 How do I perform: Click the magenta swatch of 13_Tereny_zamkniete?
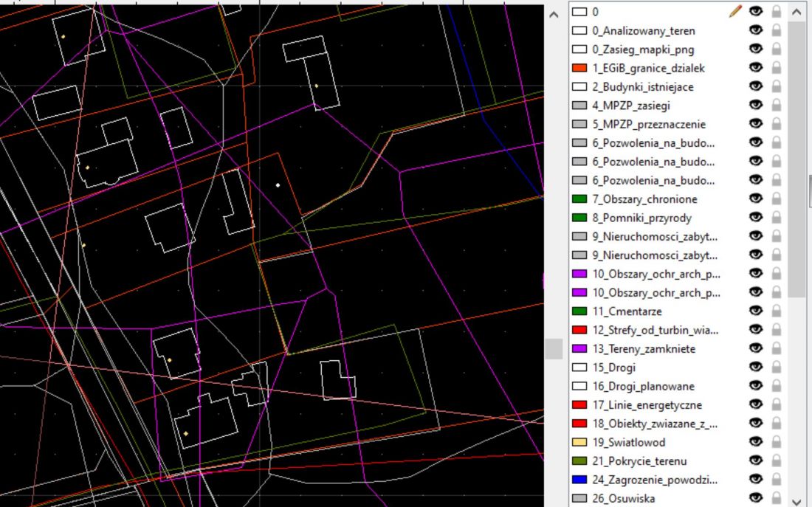[579, 348]
